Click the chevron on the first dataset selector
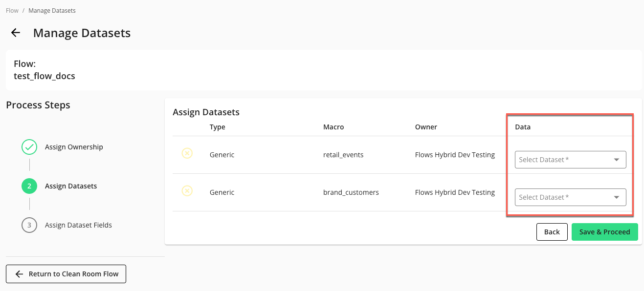Viewport: 644px width, 291px height. pos(617,159)
